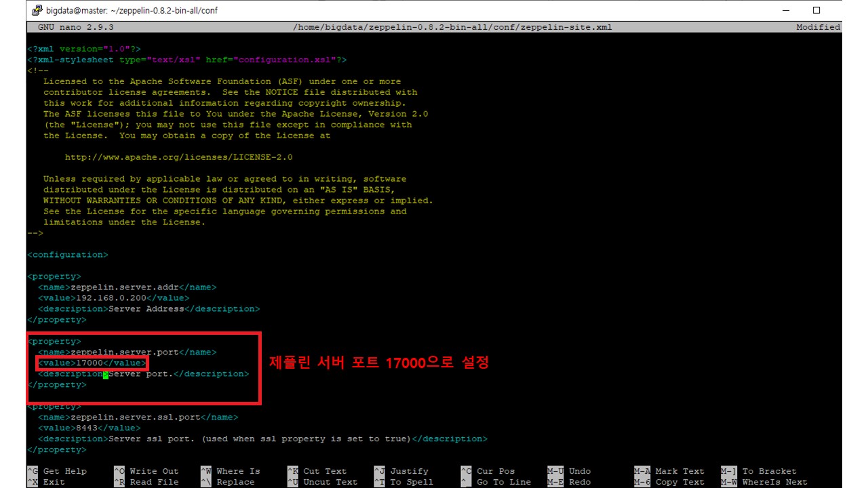This screenshot has width=868, height=488.
Task: Click the Where Is shortcut label
Action: [x=239, y=472]
